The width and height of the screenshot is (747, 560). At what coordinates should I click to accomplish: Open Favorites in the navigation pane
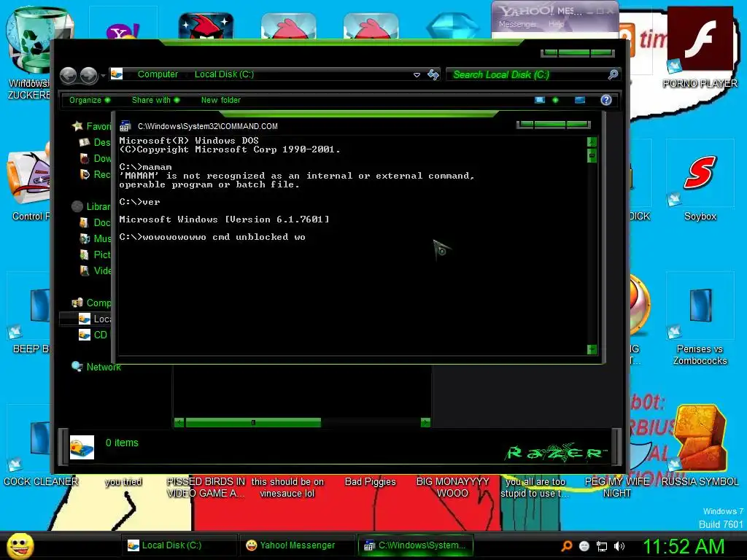click(x=91, y=126)
